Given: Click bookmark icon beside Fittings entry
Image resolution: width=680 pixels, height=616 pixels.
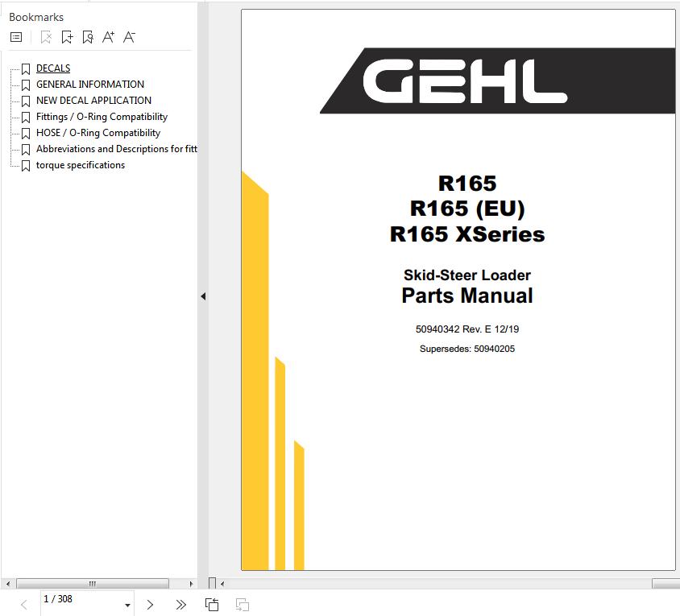Looking at the screenshot, I should [x=26, y=118].
